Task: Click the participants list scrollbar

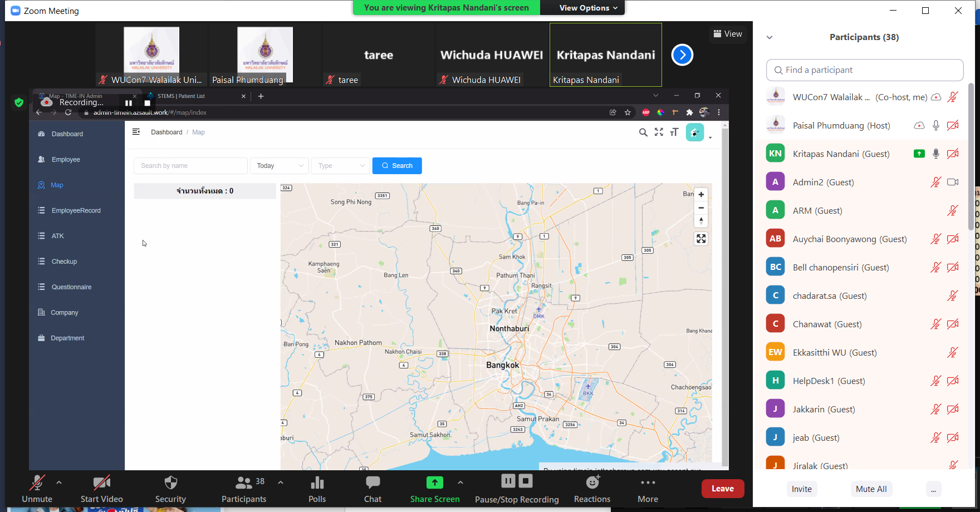Action: click(x=971, y=156)
